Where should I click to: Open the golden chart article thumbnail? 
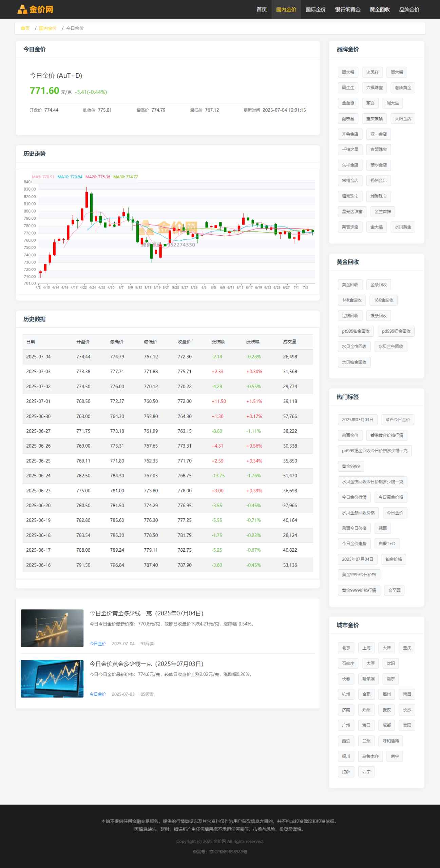coord(52,628)
